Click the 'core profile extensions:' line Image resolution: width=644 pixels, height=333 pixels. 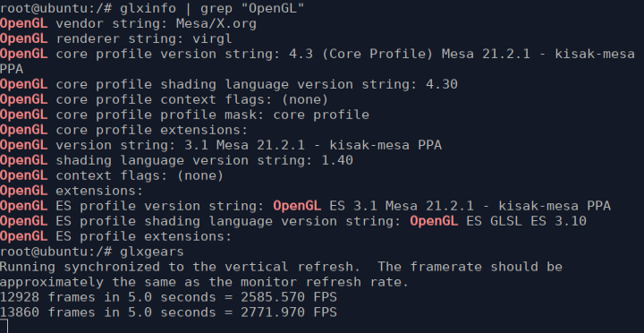124,130
